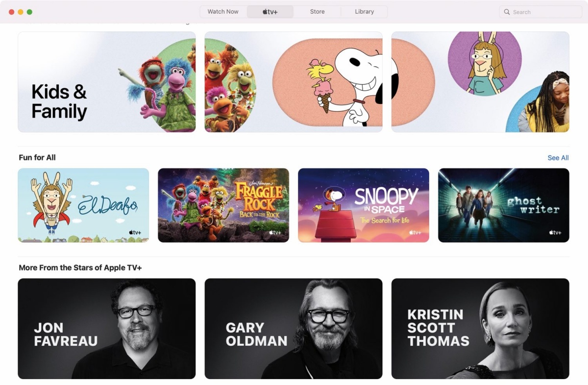Open the Library tab

[364, 12]
